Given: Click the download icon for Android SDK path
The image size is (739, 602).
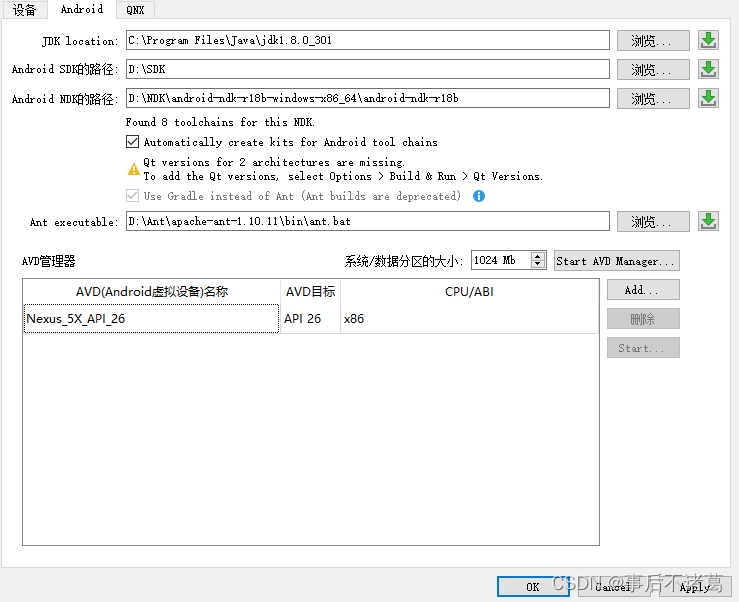Looking at the screenshot, I should [x=708, y=69].
